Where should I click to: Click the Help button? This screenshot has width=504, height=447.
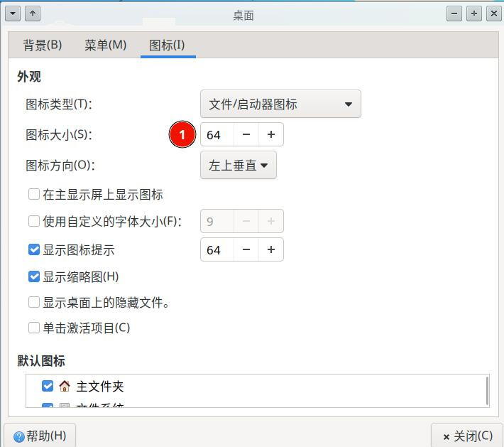[x=40, y=436]
